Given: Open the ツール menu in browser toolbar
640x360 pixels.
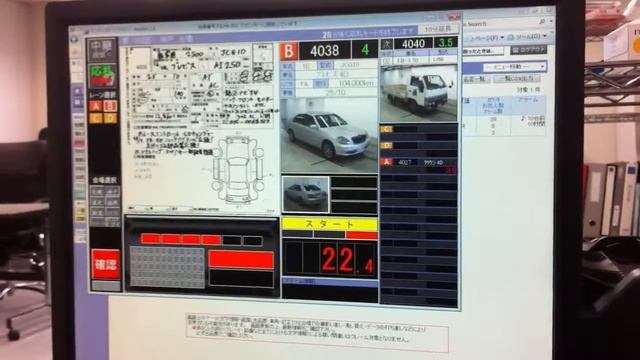Looking at the screenshot, I should coord(527,36).
